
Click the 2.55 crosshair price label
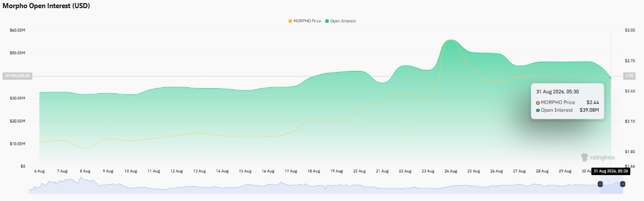pyautogui.click(x=629, y=76)
